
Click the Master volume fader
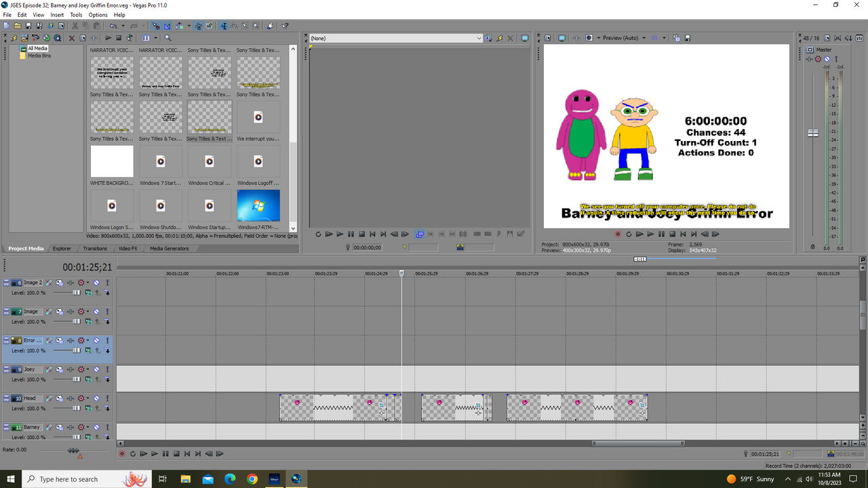tap(813, 133)
